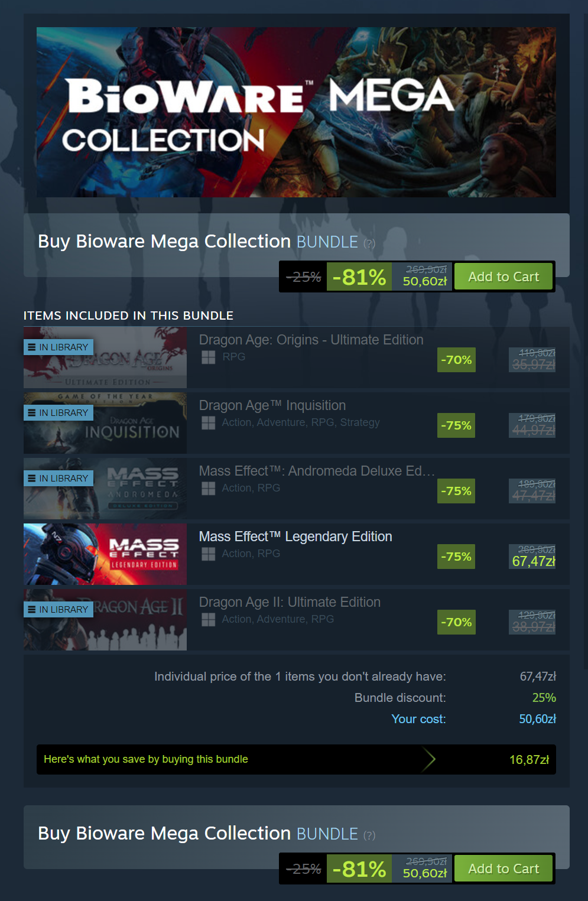Click Windows icon under Mass Effect Legendary Edition
588x901 pixels.
pyautogui.click(x=208, y=554)
